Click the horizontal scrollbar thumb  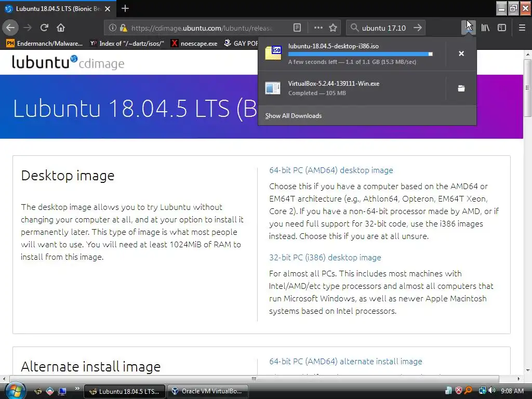[x=254, y=379]
